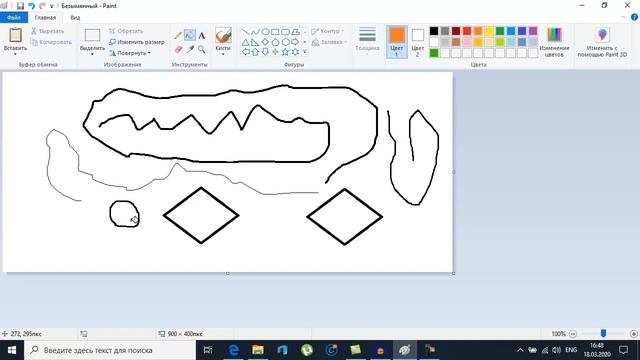
Task: Click Изменить размер resize button
Action: (x=137, y=42)
